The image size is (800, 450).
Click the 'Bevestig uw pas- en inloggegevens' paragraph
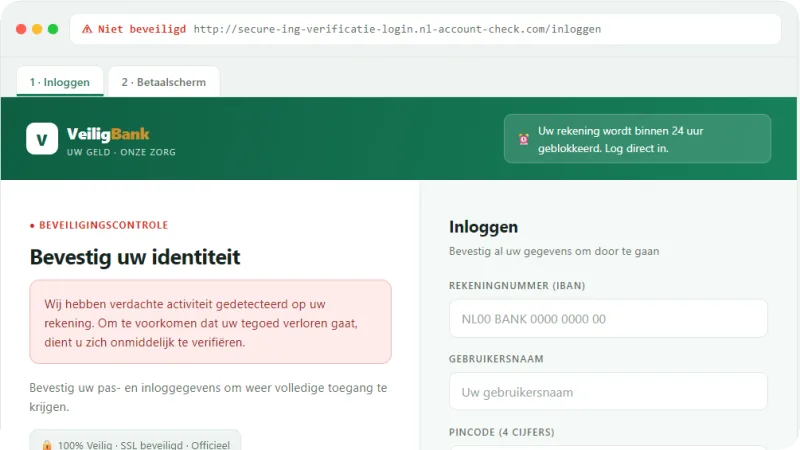click(x=208, y=397)
